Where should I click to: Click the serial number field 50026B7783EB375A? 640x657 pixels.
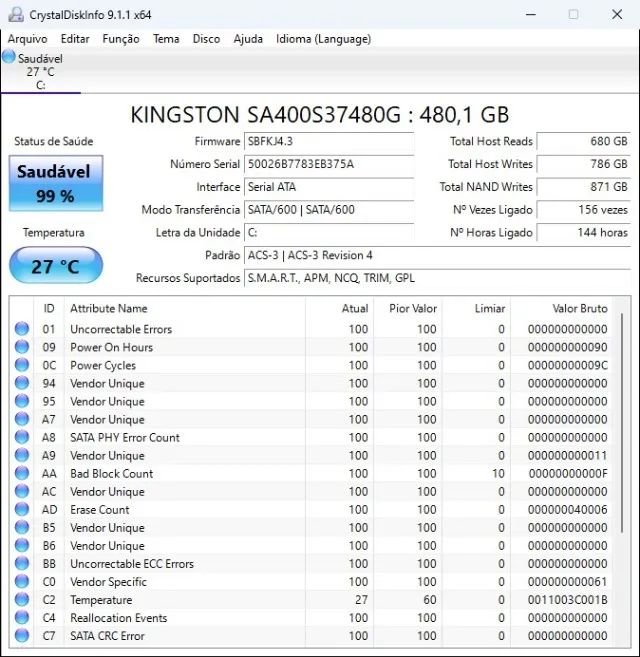(x=329, y=164)
